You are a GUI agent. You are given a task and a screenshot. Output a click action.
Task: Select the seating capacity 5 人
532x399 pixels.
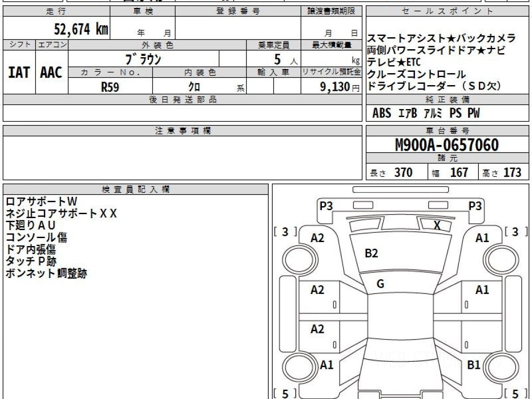click(x=286, y=59)
